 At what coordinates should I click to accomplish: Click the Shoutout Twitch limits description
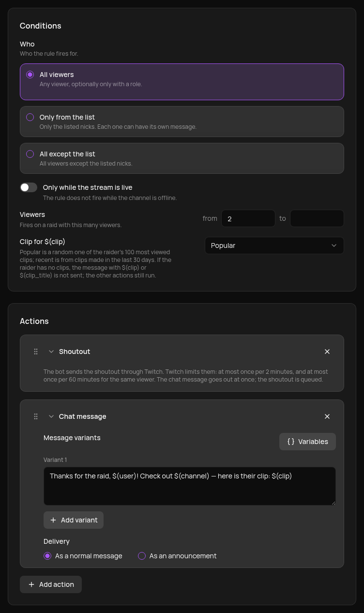[186, 375]
